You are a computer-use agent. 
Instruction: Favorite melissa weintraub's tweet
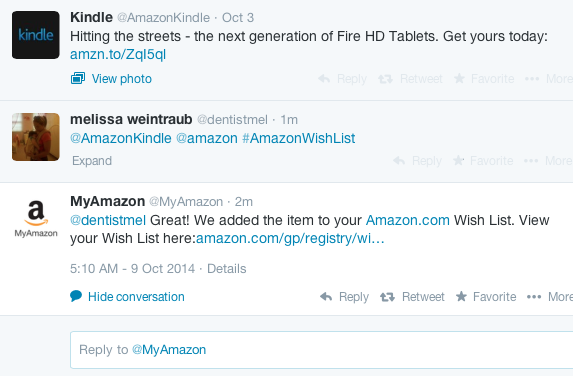[x=483, y=161]
